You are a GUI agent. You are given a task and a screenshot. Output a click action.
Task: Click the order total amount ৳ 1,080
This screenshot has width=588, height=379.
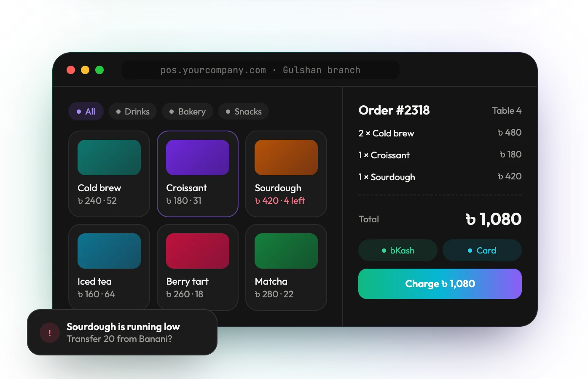494,219
